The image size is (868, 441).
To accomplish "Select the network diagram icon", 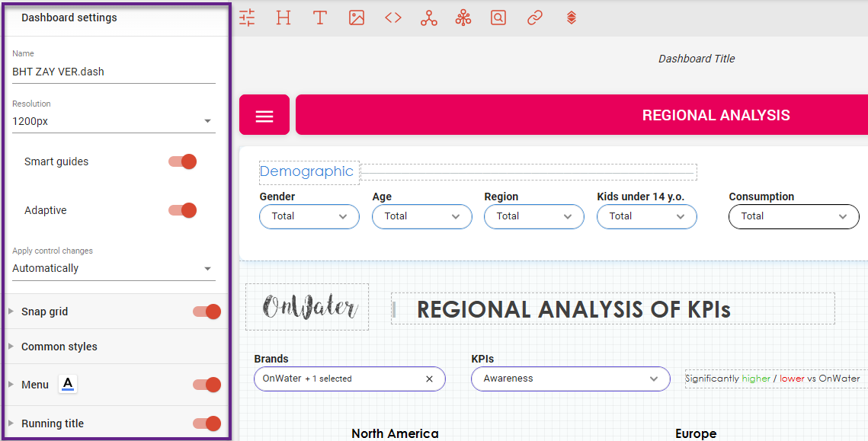I will [463, 17].
